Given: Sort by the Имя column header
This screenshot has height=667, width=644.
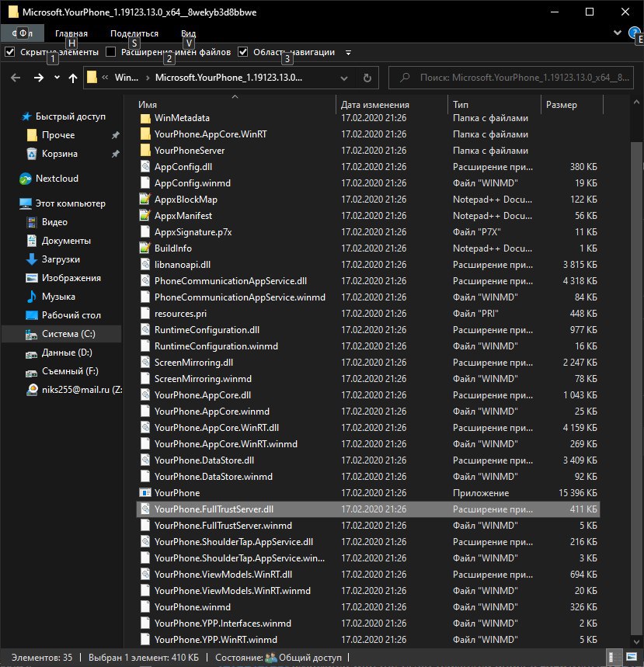Looking at the screenshot, I should [x=148, y=105].
